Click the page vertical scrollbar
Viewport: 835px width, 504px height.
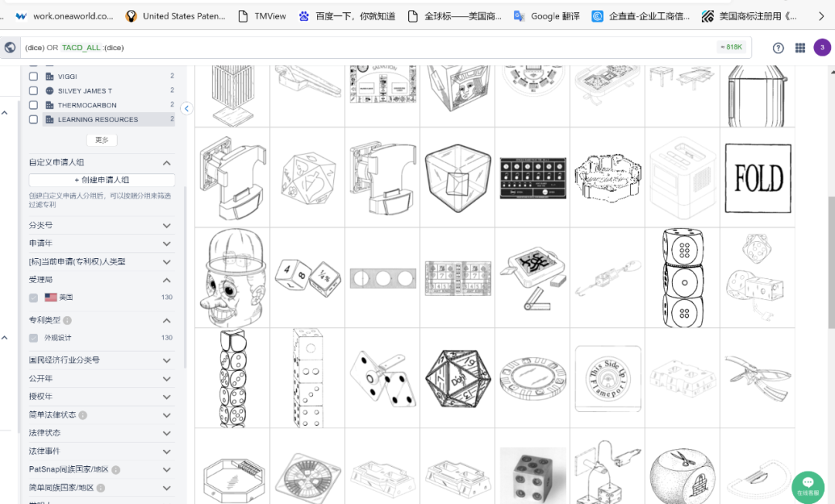point(830,261)
